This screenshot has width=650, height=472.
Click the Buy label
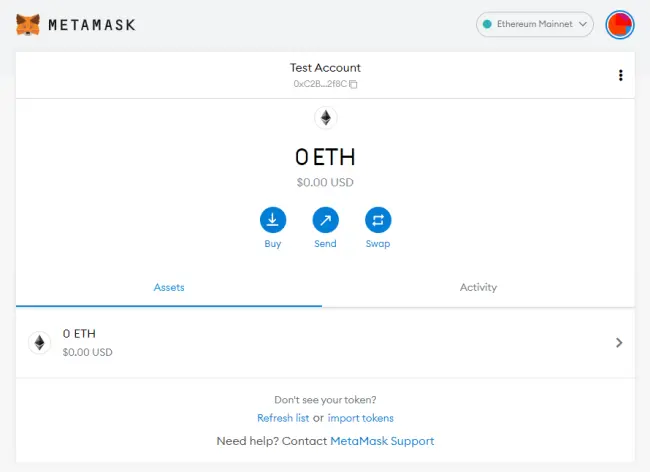(x=273, y=244)
